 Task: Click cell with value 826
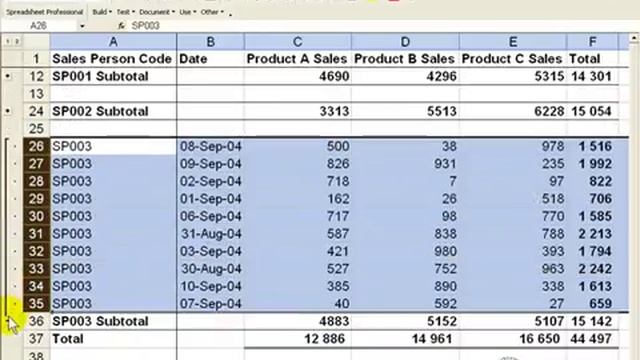[x=298, y=164]
